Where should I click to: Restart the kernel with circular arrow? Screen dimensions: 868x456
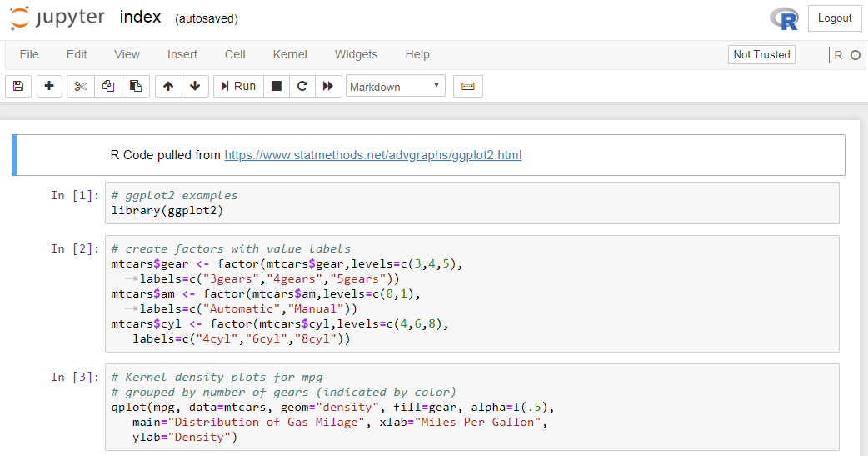(x=302, y=86)
